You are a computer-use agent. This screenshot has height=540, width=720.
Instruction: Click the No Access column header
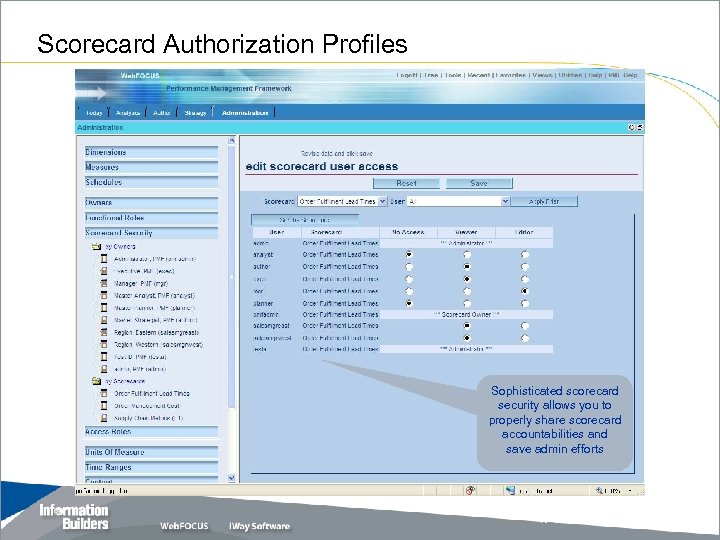pyautogui.click(x=408, y=232)
